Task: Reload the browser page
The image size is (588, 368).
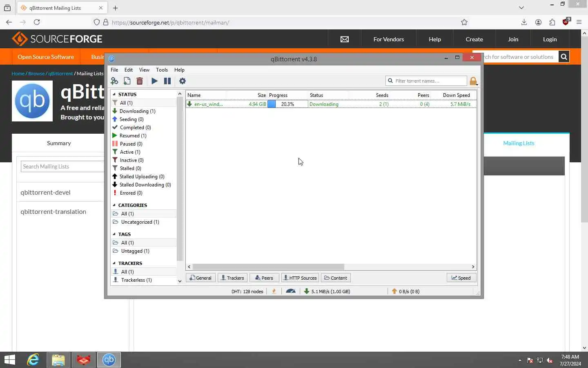Action: (x=37, y=22)
